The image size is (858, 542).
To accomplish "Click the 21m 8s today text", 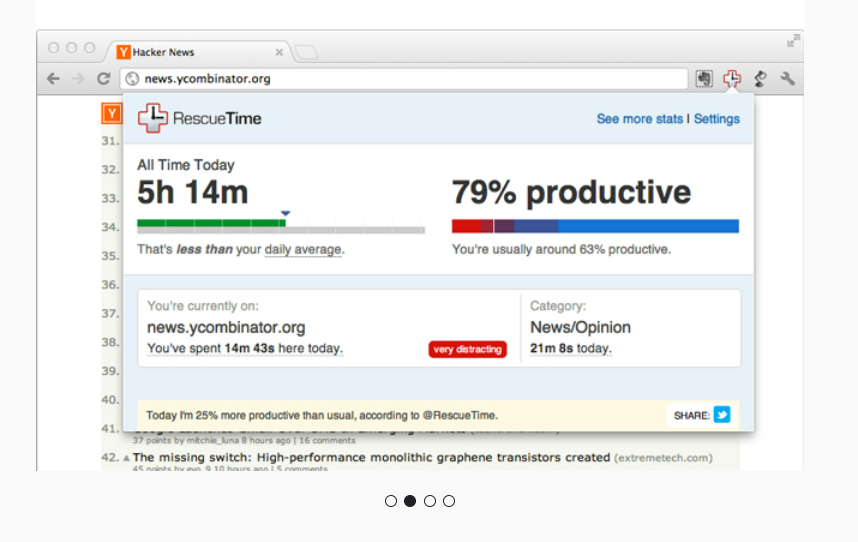I will pos(571,348).
